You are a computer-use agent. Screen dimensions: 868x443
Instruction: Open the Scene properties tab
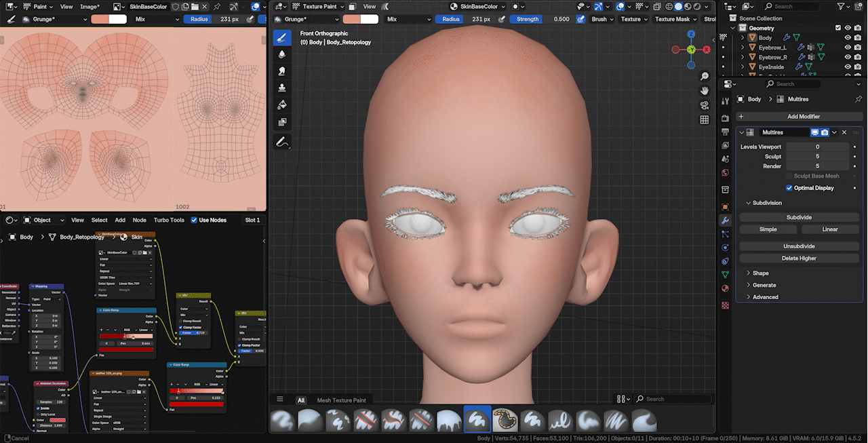click(725, 159)
